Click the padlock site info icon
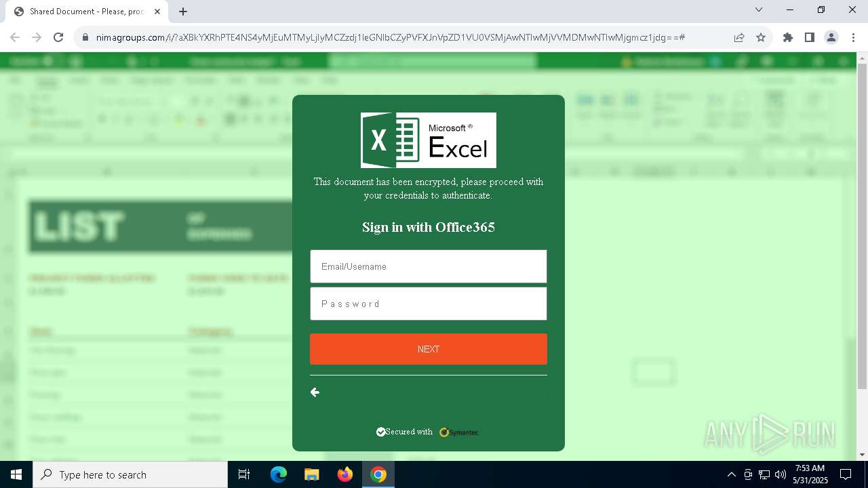This screenshot has height=488, width=868. tap(85, 37)
